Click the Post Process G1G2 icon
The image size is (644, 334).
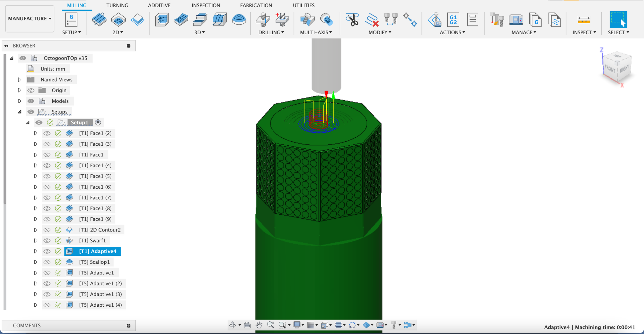pyautogui.click(x=453, y=20)
